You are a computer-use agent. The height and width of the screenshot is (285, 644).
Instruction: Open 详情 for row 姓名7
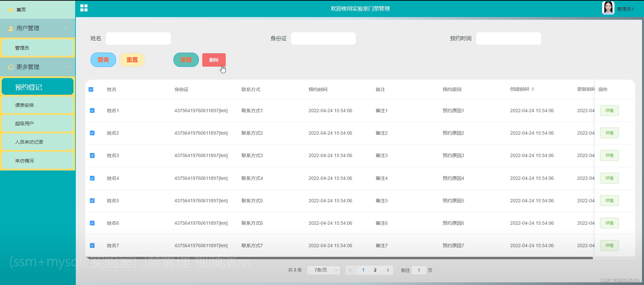pos(609,245)
